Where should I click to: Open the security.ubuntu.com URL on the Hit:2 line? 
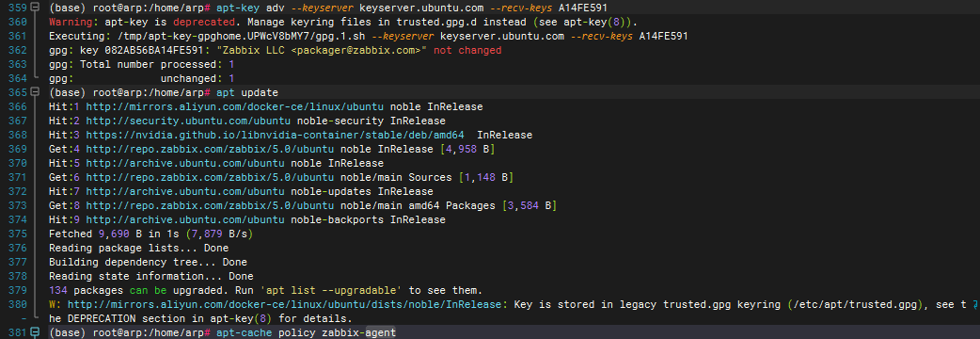coord(188,121)
